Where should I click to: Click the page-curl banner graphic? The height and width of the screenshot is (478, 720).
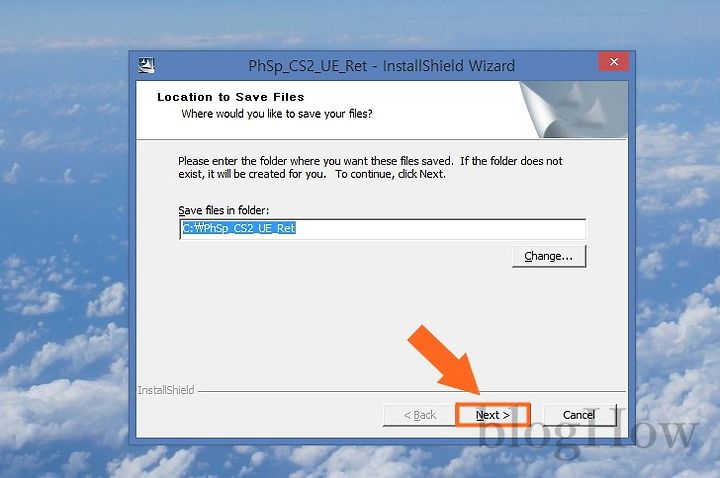pos(574,109)
